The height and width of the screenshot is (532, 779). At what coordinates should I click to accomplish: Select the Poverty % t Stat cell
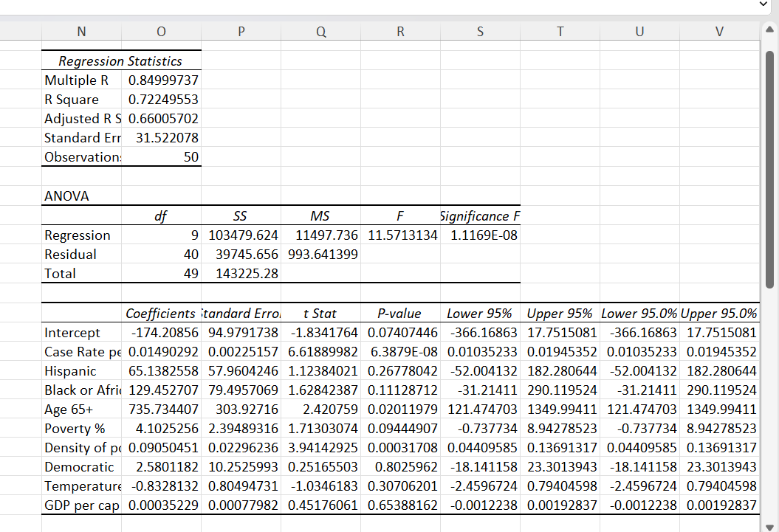pyautogui.click(x=320, y=428)
